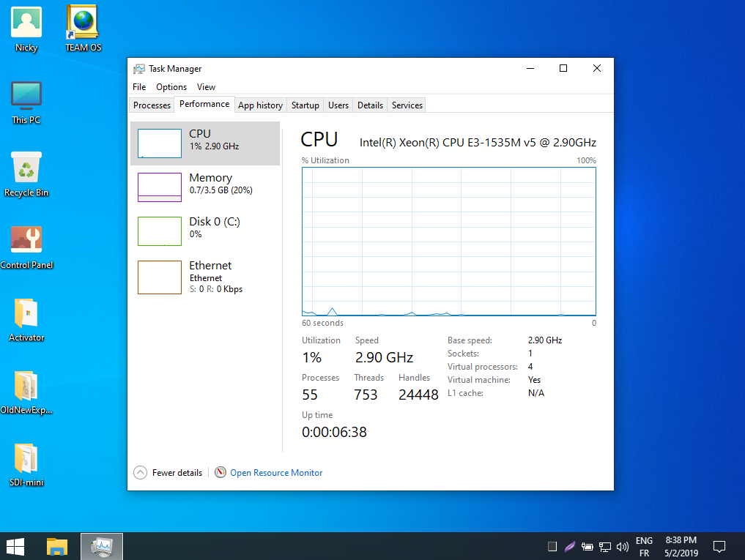Click the Intel Xeon CPU model name
The width and height of the screenshot is (745, 560).
click(478, 143)
